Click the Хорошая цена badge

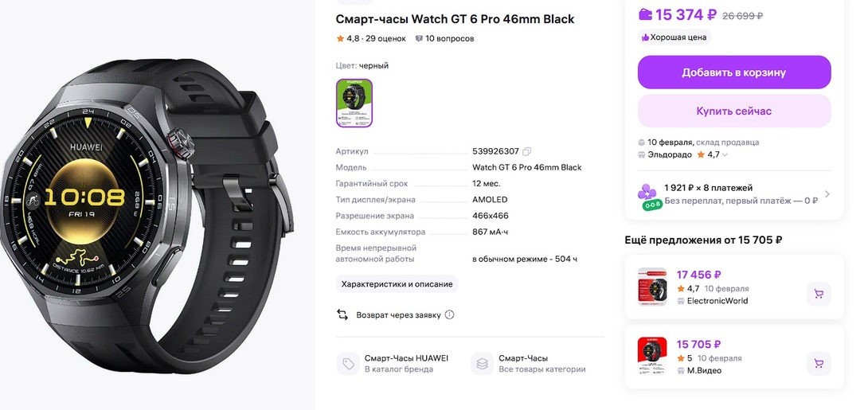click(674, 37)
